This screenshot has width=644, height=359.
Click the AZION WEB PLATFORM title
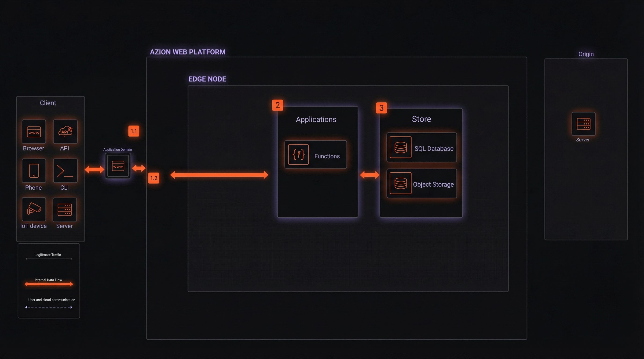187,52
